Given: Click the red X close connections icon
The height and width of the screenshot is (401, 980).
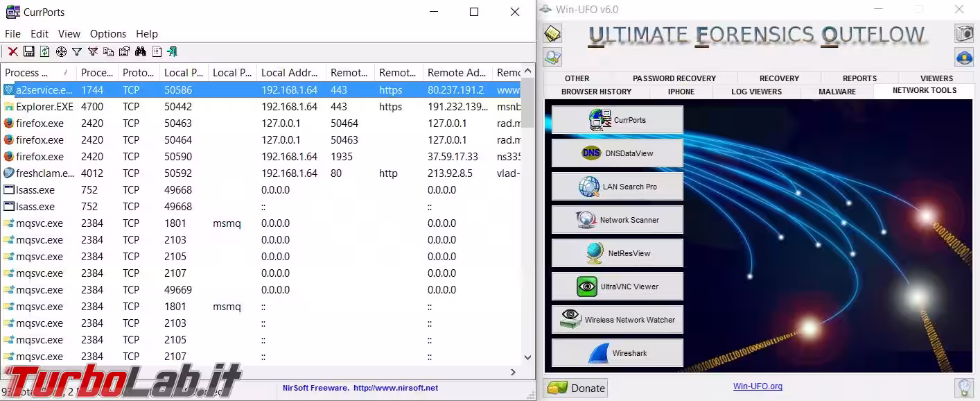Looking at the screenshot, I should click(12, 51).
